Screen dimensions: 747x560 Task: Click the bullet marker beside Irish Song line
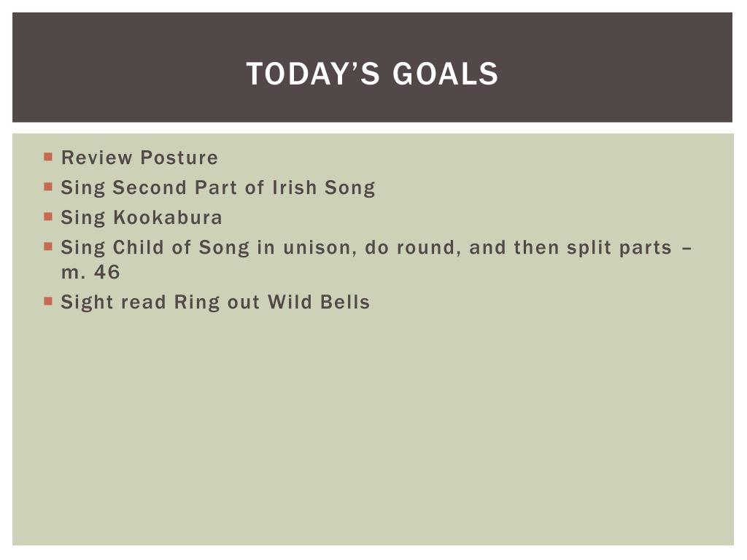tap(48, 187)
